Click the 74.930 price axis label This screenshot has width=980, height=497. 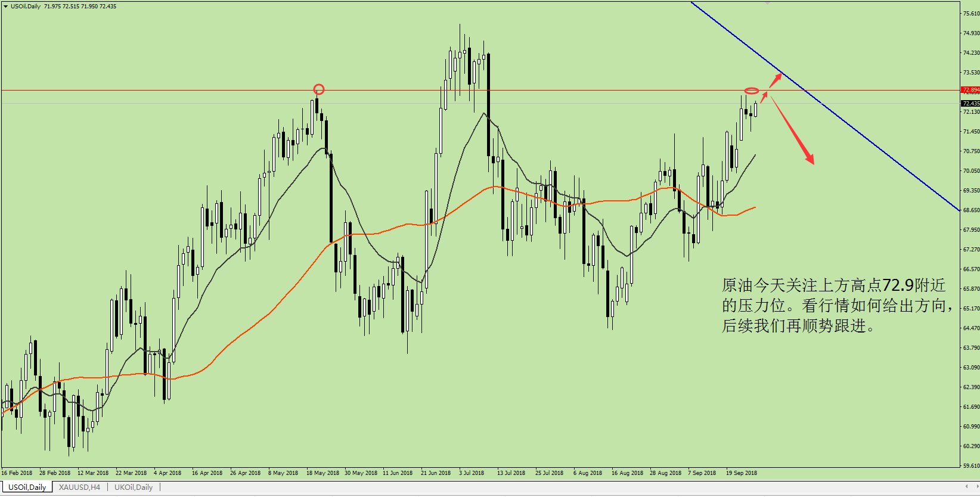pos(971,33)
